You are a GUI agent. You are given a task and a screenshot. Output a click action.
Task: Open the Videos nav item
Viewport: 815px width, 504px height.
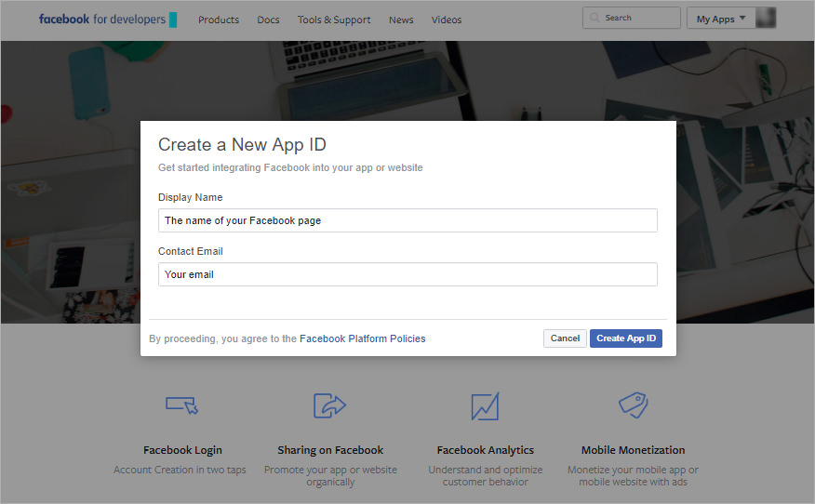click(447, 20)
